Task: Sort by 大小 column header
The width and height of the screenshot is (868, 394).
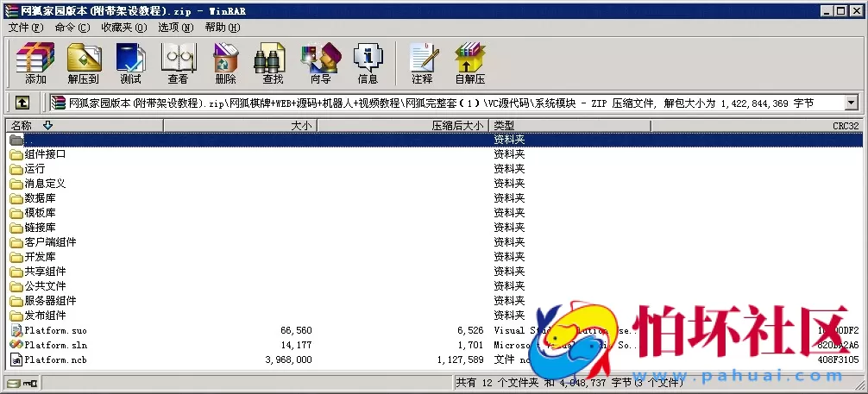Action: click(241, 126)
